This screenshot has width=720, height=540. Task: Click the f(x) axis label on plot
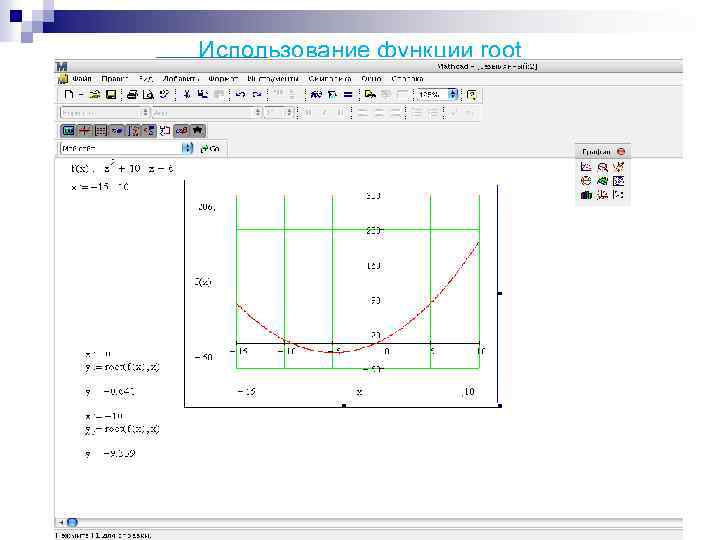tap(202, 282)
